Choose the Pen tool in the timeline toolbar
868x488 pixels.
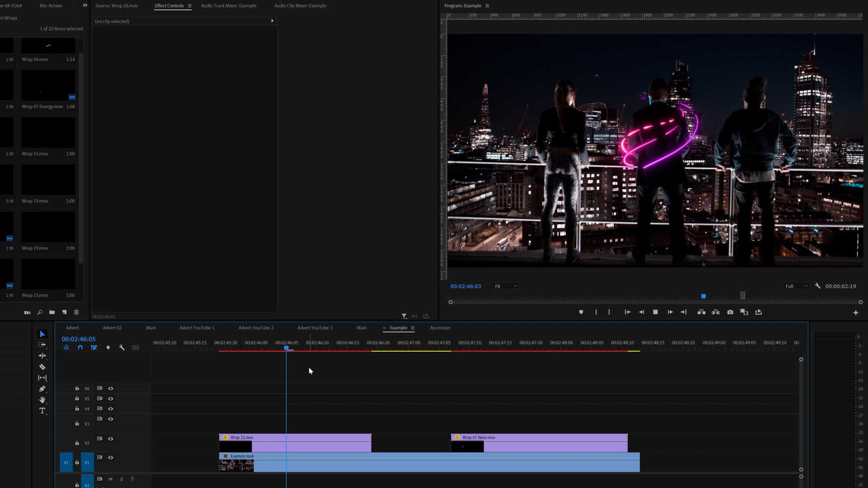pyautogui.click(x=42, y=388)
